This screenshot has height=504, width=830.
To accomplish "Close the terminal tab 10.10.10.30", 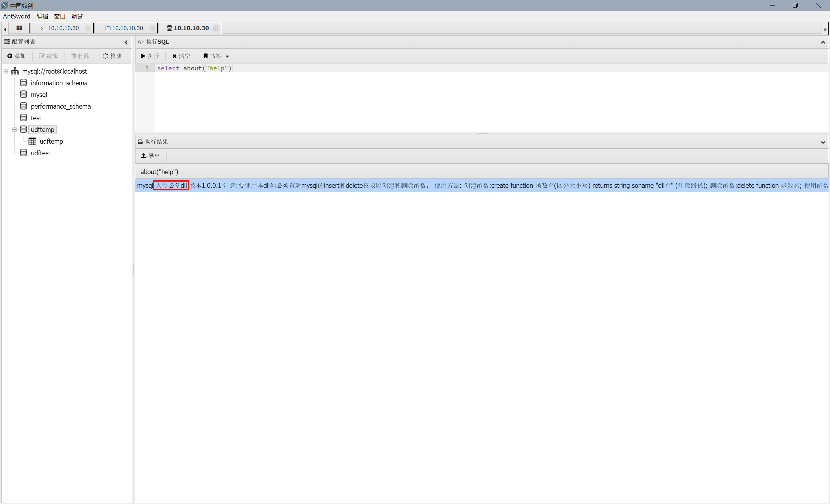I will [x=88, y=28].
